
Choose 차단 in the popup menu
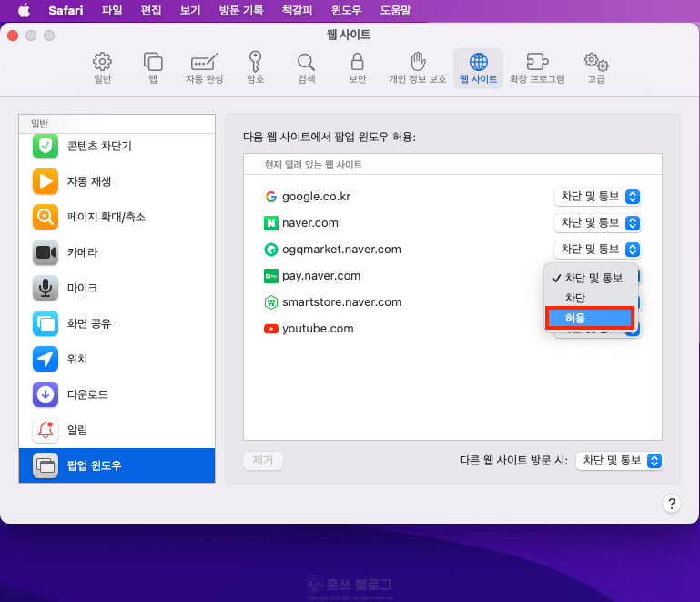point(590,298)
